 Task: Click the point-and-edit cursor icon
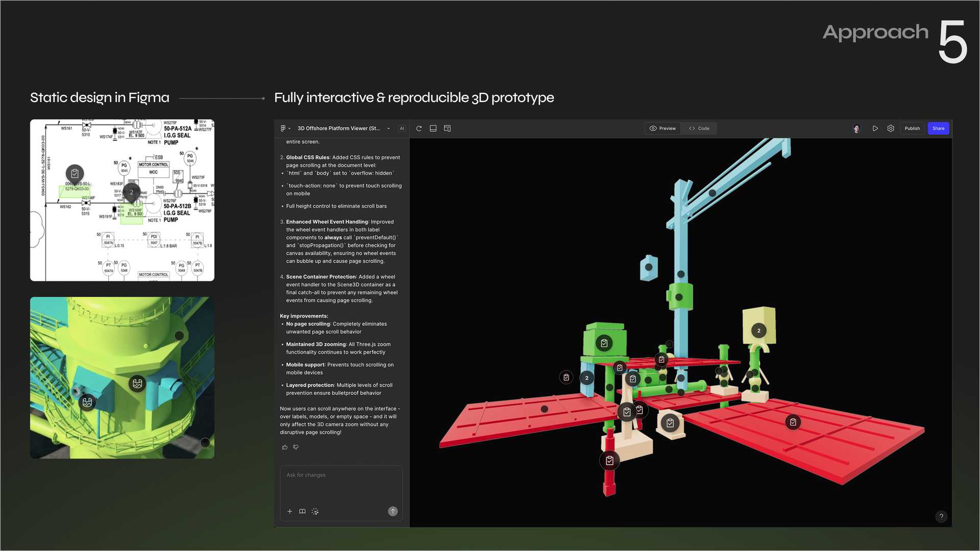[315, 511]
